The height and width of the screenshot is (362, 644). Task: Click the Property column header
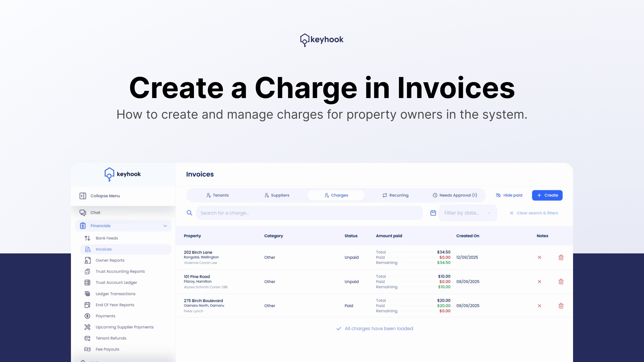pos(192,236)
